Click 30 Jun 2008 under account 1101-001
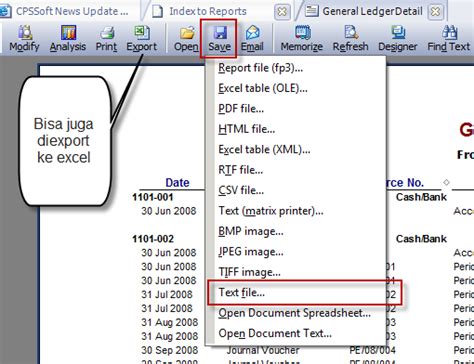474x364 pixels. [169, 211]
